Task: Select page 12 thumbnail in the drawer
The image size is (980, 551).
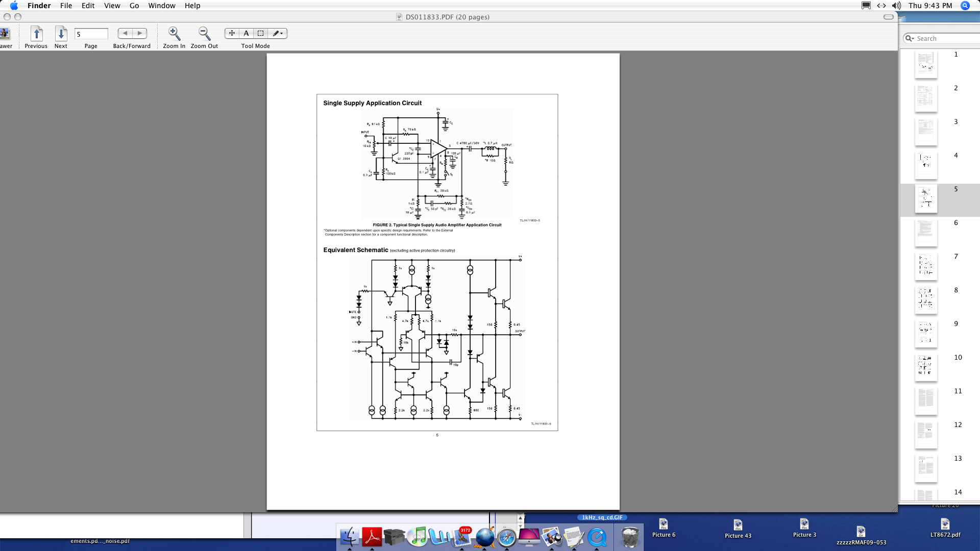Action: click(x=926, y=435)
